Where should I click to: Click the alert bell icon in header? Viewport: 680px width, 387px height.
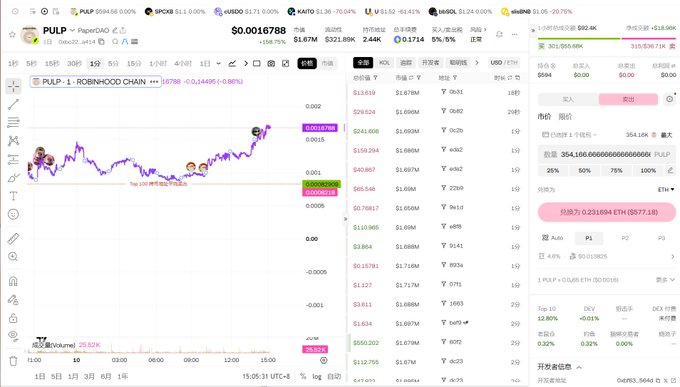[500, 34]
